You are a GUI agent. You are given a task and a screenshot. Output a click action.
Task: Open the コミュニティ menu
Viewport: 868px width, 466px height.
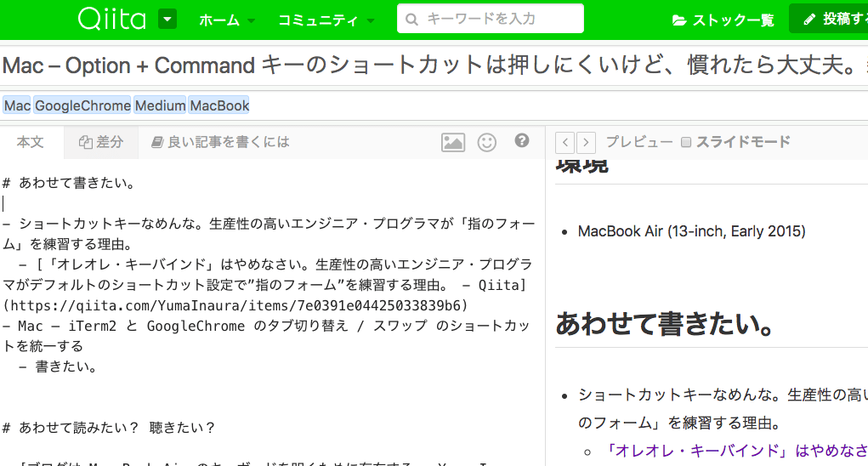point(326,20)
